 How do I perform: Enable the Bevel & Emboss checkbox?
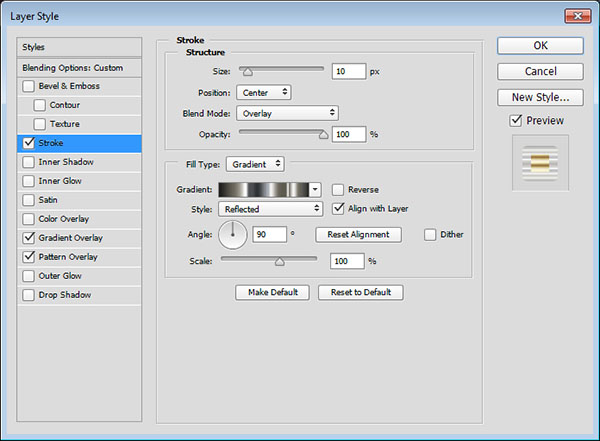pos(27,86)
